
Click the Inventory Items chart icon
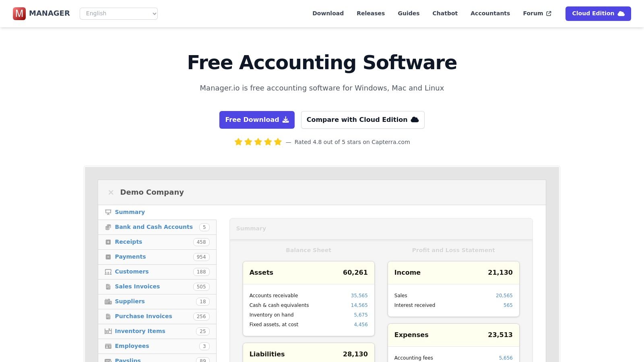point(108,331)
